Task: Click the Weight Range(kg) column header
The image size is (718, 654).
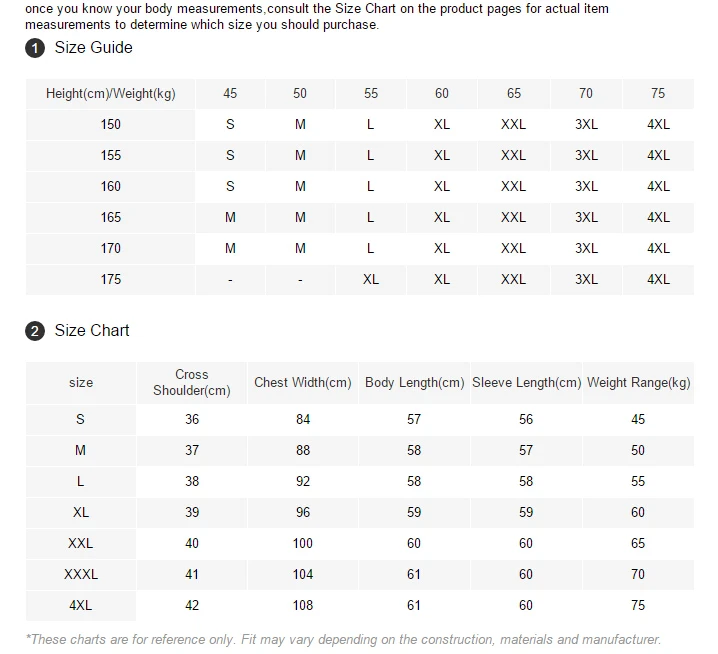Action: pos(638,383)
